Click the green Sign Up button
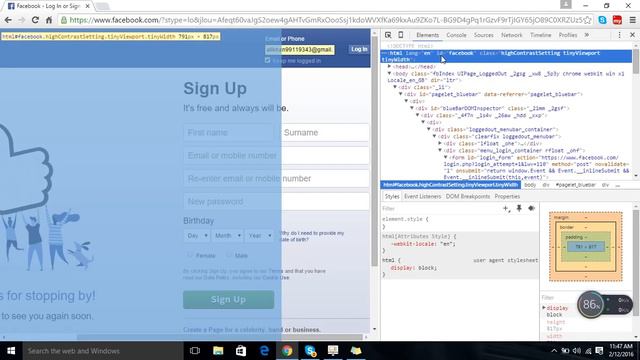The width and height of the screenshot is (640, 360). coord(229,300)
